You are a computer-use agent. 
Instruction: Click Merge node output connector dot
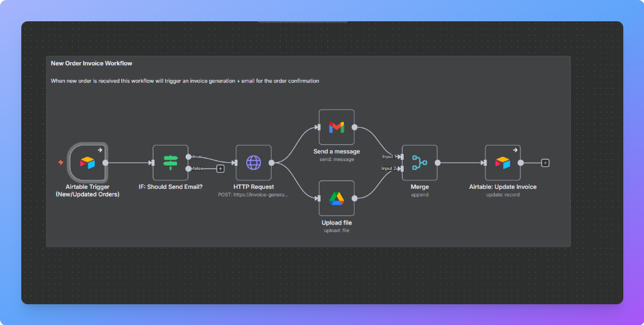point(438,163)
